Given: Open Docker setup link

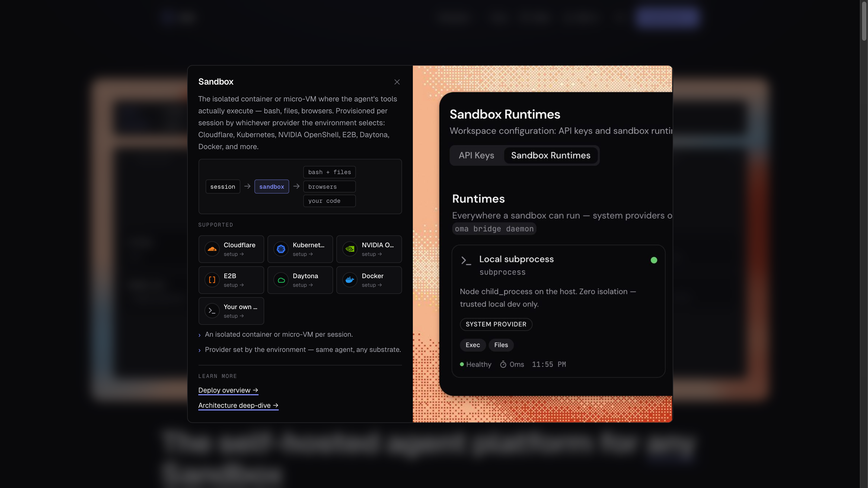Looking at the screenshot, I should coord(372,285).
